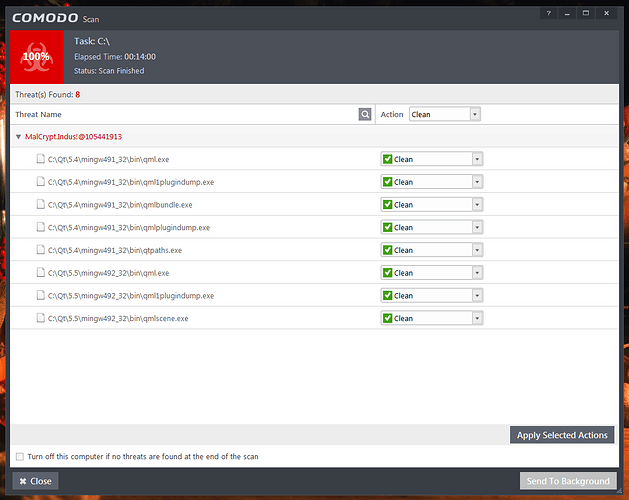629x500 pixels.
Task: Enable turn off computer after scan checkbox
Action: (x=20, y=457)
